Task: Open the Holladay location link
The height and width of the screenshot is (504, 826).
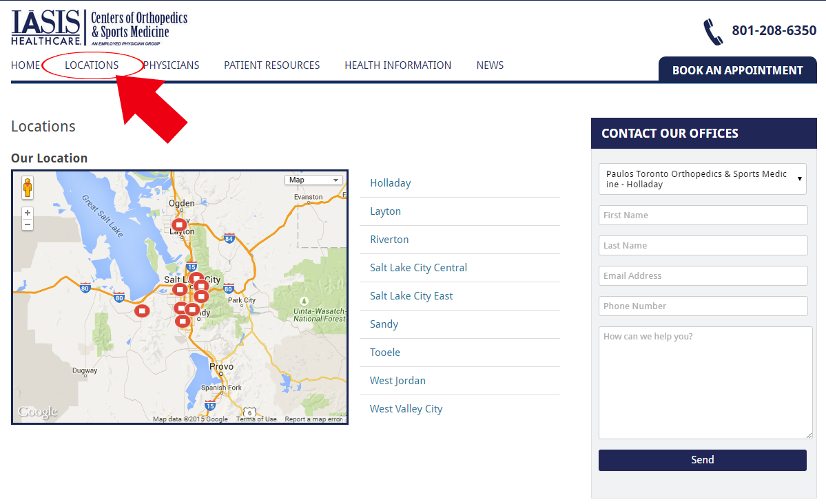Action: point(391,183)
